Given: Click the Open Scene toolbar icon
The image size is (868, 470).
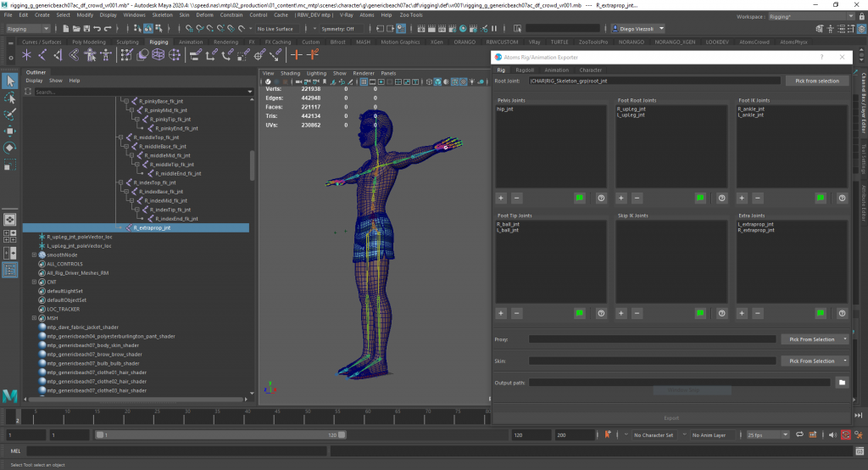Looking at the screenshot, I should point(76,28).
